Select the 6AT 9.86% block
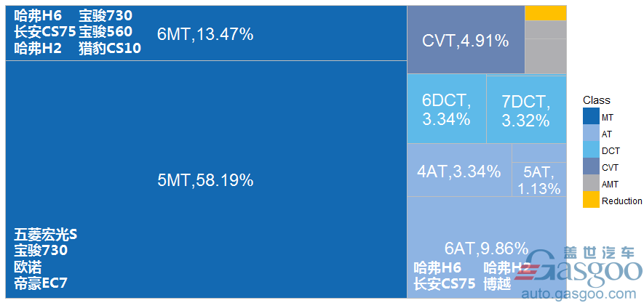Viewport: 644px width, 303px height. (x=487, y=247)
